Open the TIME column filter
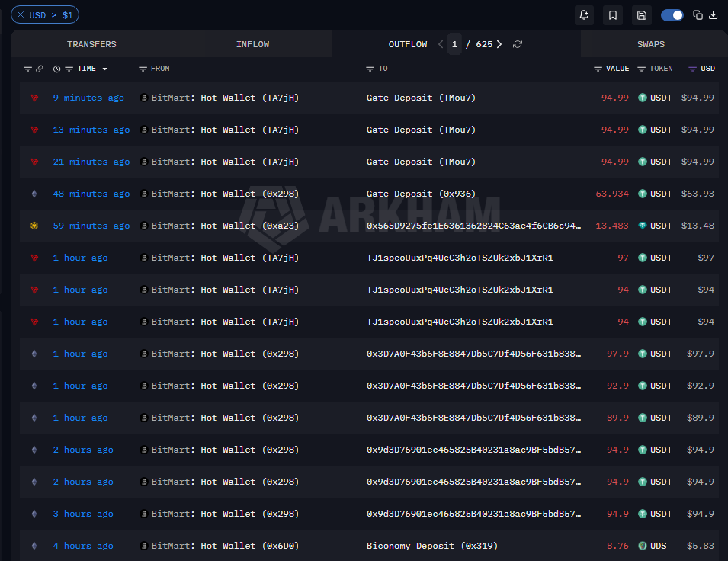Screen dimensions: 728x561 69,69
